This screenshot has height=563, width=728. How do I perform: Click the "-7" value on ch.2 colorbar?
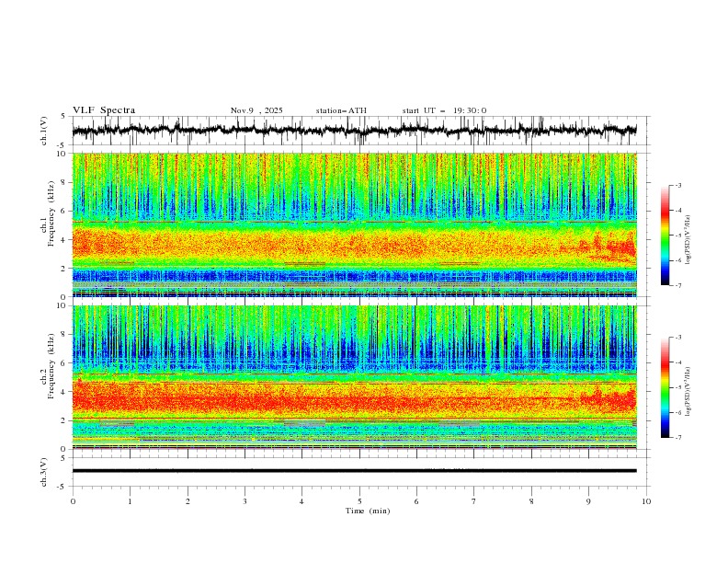(x=677, y=438)
